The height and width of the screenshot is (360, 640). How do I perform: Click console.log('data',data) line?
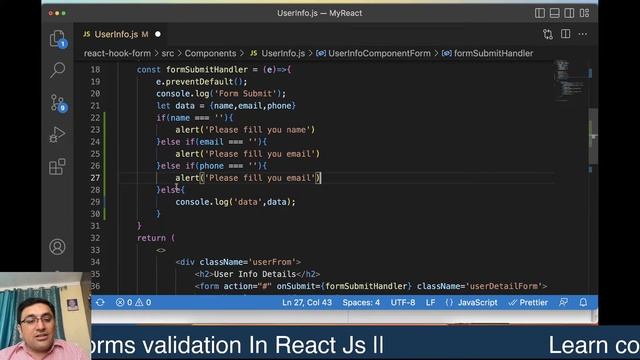pos(235,202)
